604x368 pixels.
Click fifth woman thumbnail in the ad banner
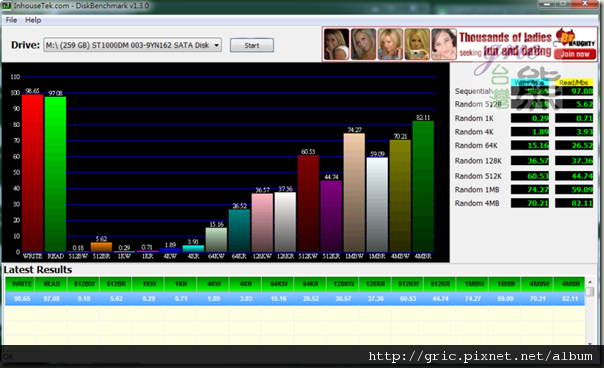[444, 44]
